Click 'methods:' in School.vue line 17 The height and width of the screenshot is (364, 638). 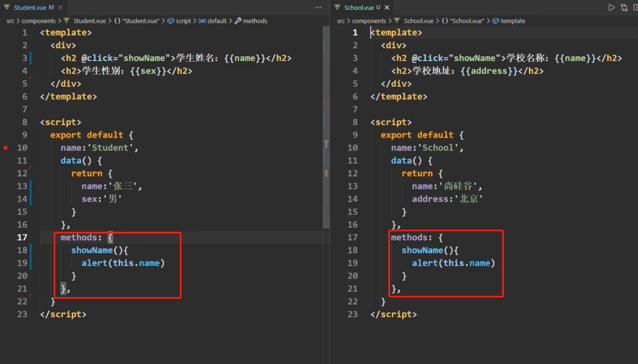pos(412,237)
